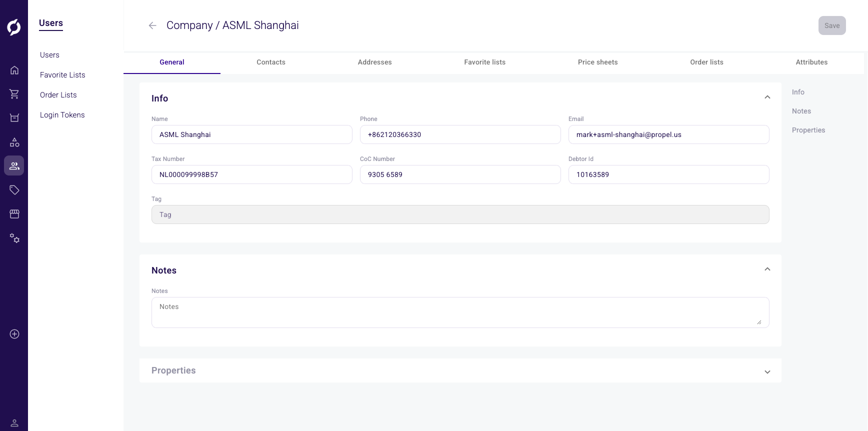Switch to the Attributes tab
Image resolution: width=868 pixels, height=431 pixels.
click(x=812, y=62)
